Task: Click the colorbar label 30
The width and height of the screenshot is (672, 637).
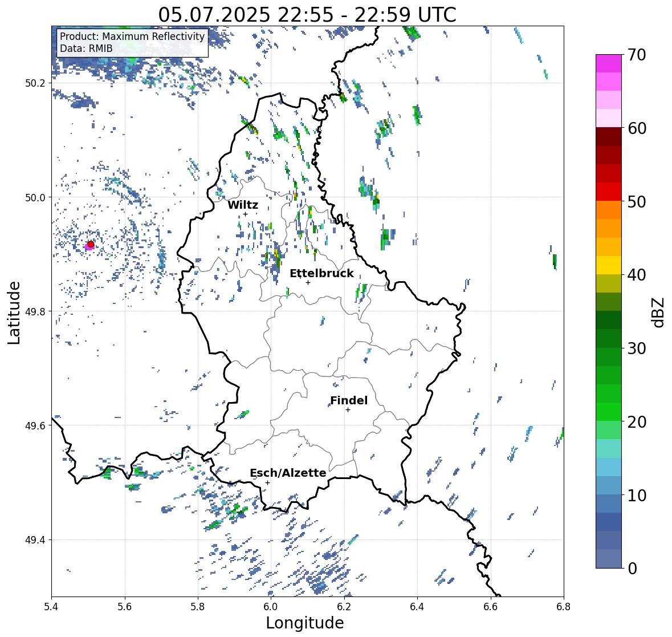Action: [x=637, y=348]
